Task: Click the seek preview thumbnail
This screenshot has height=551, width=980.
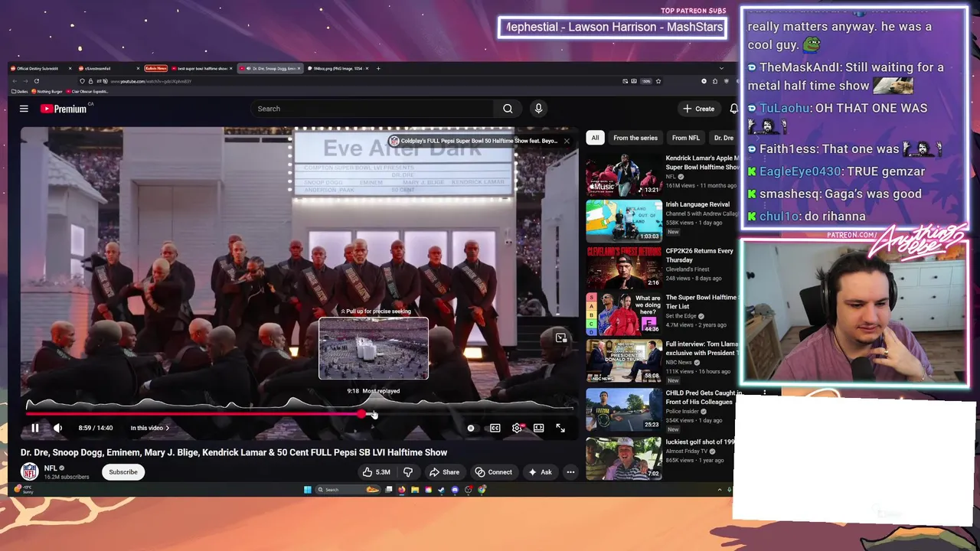Action: (374, 348)
